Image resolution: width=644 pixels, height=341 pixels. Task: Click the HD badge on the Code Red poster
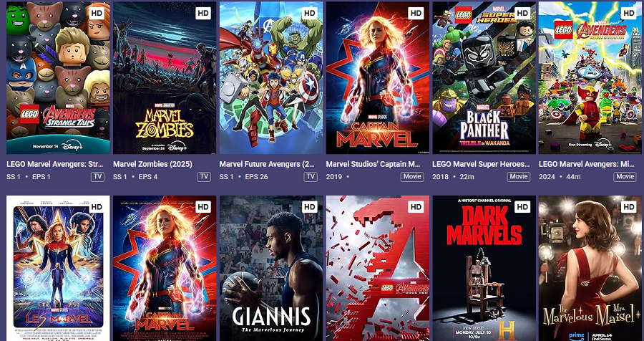(416, 207)
